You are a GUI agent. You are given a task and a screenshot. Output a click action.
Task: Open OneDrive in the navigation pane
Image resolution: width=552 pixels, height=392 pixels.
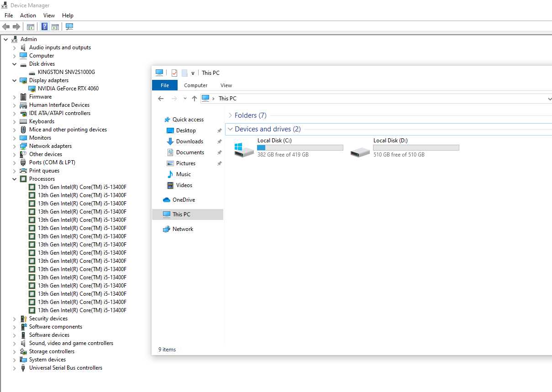184,200
